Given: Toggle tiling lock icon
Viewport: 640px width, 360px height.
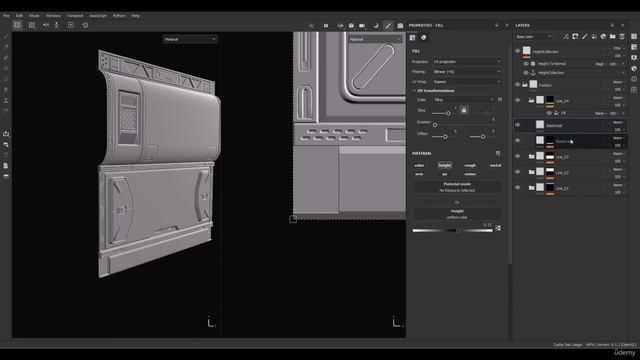Looking at the screenshot, I should point(464,110).
